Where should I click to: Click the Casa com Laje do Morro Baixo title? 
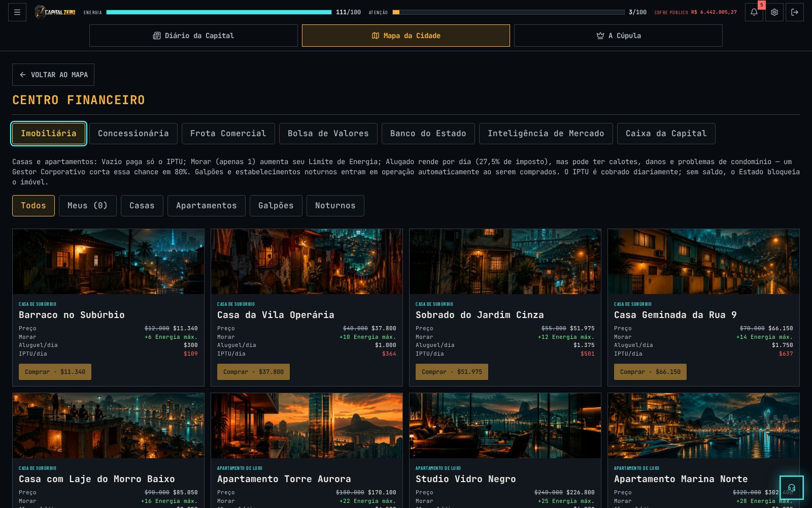(x=97, y=479)
